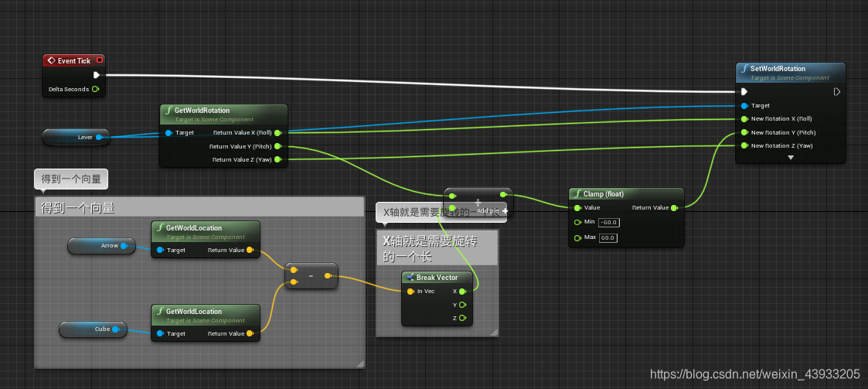Select the Break Vector node header
The width and height of the screenshot is (868, 389).
[437, 277]
